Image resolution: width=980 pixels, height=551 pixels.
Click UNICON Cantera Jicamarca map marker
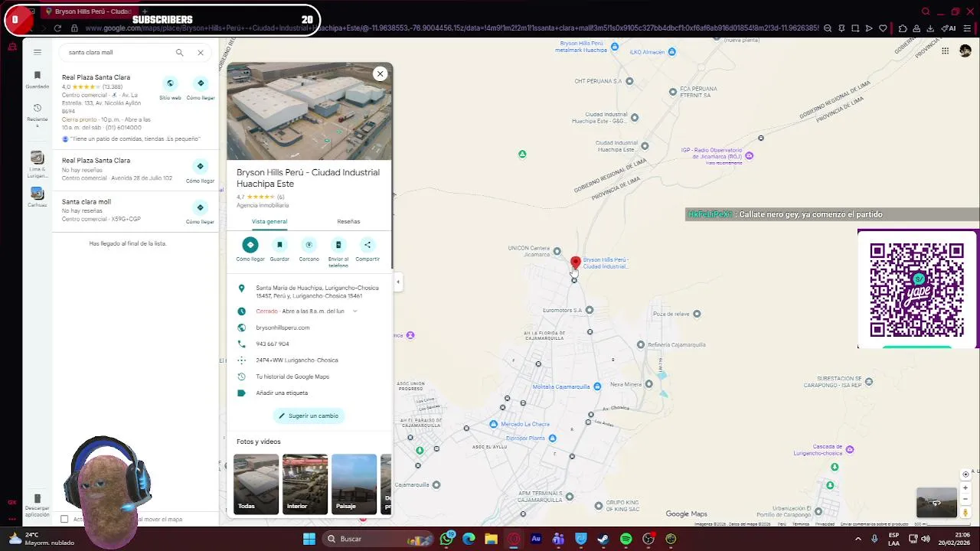point(557,252)
